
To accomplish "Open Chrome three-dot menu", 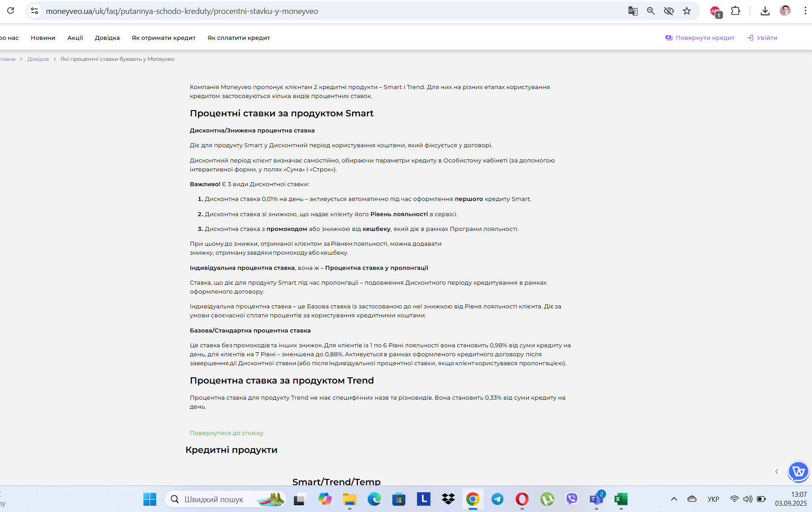I will (x=805, y=11).
